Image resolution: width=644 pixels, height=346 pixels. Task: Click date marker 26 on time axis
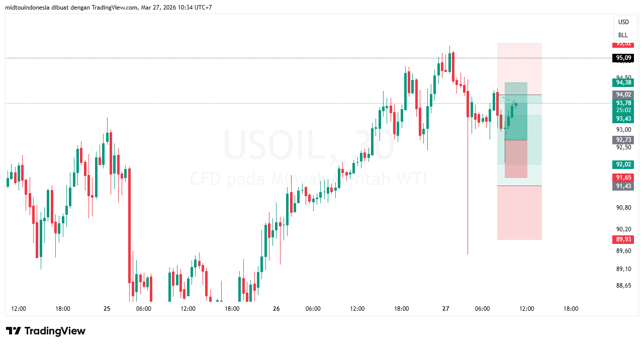pyautogui.click(x=276, y=309)
